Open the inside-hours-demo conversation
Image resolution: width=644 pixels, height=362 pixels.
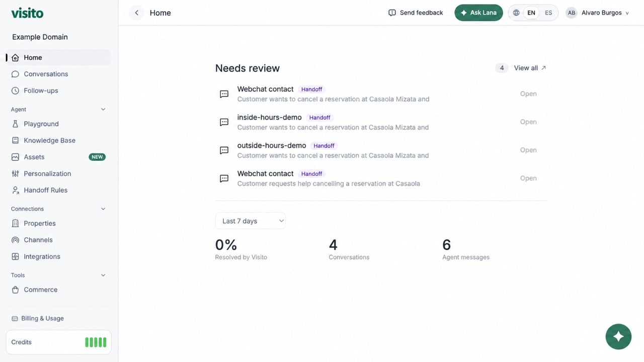pyautogui.click(x=381, y=122)
